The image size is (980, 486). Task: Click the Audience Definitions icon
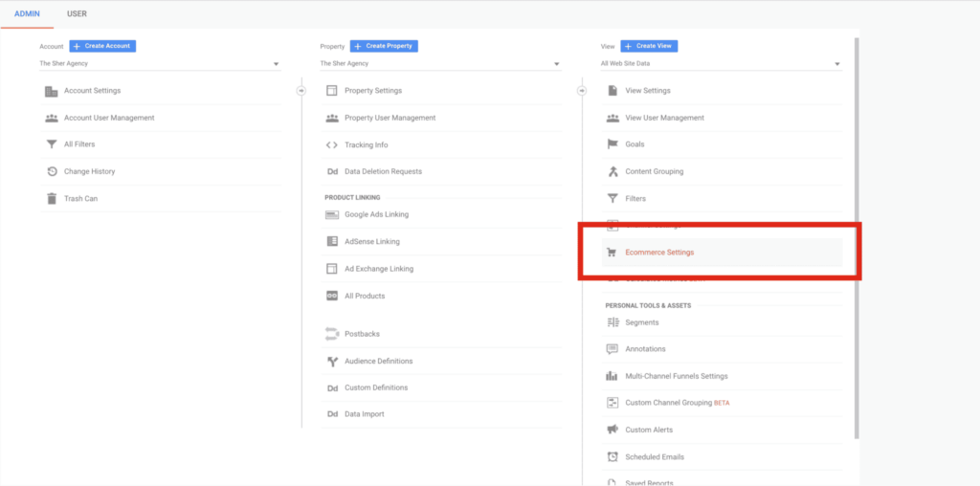coord(332,362)
